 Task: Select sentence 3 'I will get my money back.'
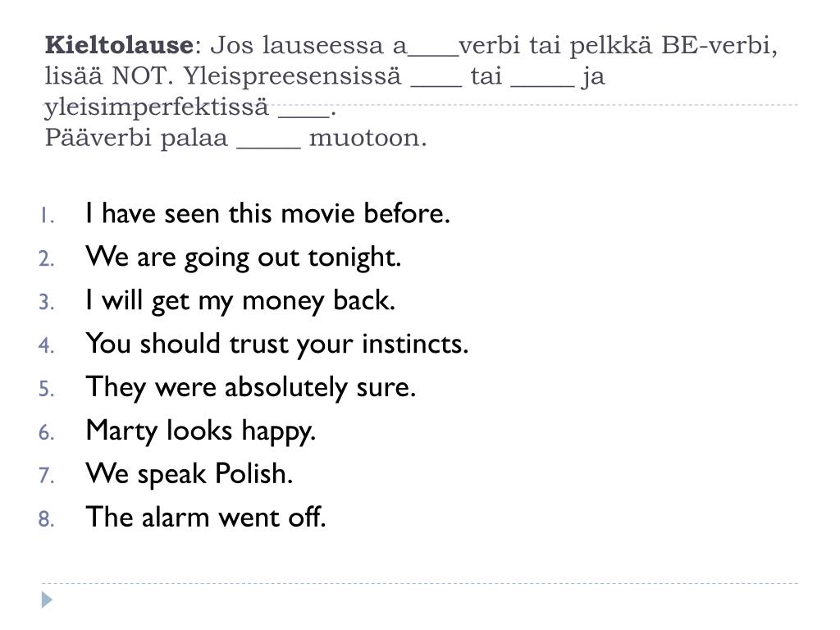[240, 300]
